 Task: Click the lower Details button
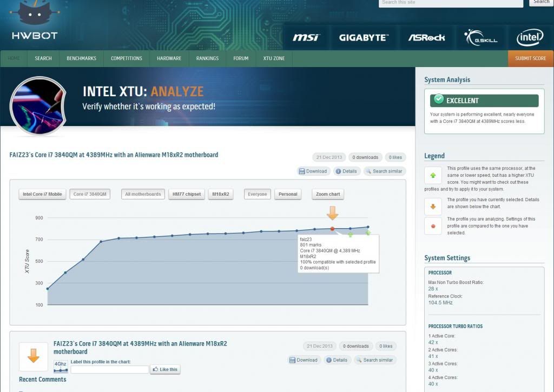[337, 360]
